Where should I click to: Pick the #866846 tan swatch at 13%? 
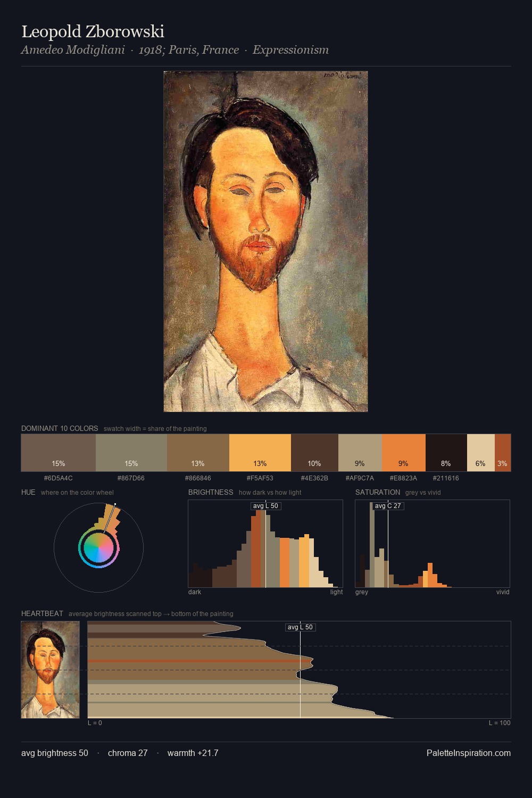tap(198, 453)
